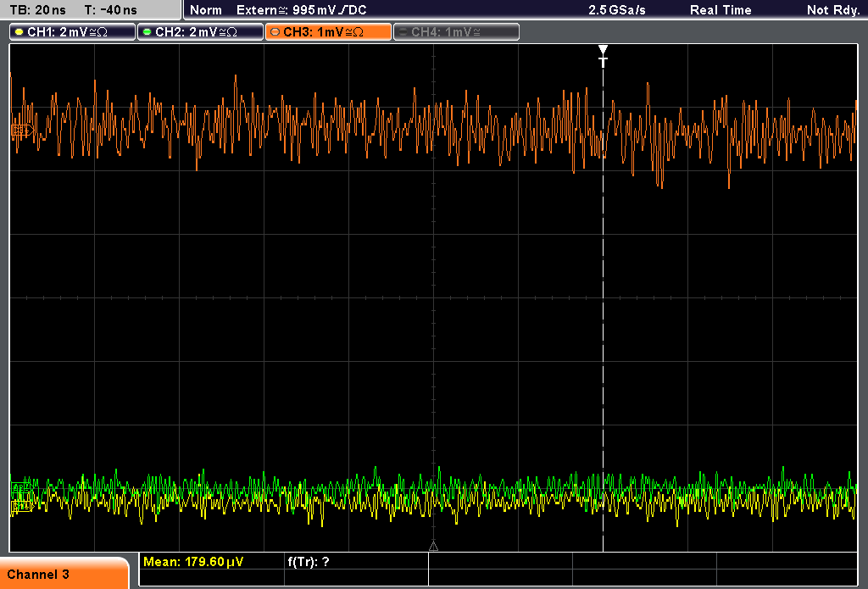Image resolution: width=868 pixels, height=589 pixels.
Task: Select the CH2: 2 mV channel button
Action: click(200, 32)
